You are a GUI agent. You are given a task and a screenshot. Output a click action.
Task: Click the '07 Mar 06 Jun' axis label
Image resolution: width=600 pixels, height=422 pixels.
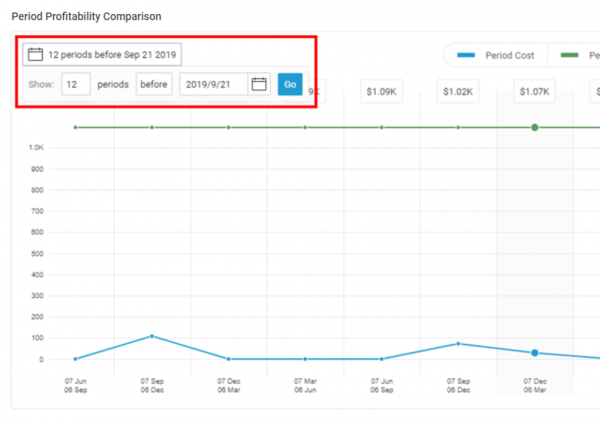[305, 385]
